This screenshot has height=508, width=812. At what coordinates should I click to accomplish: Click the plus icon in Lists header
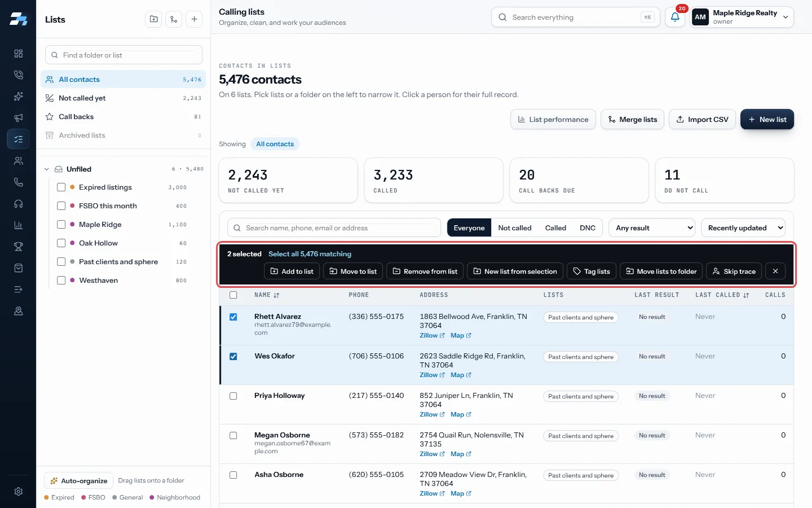click(x=194, y=19)
